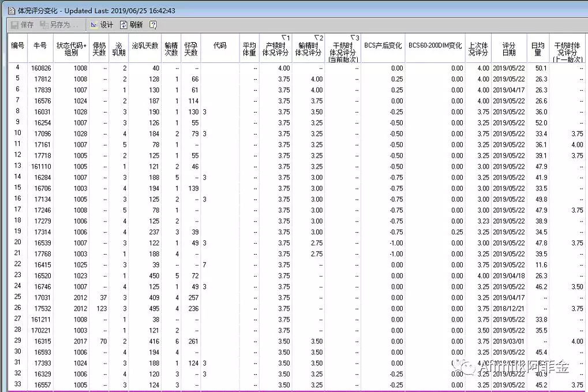The image size is (588, 392).
Task: Click the 泌乳期 column header
Action: [x=118, y=48]
